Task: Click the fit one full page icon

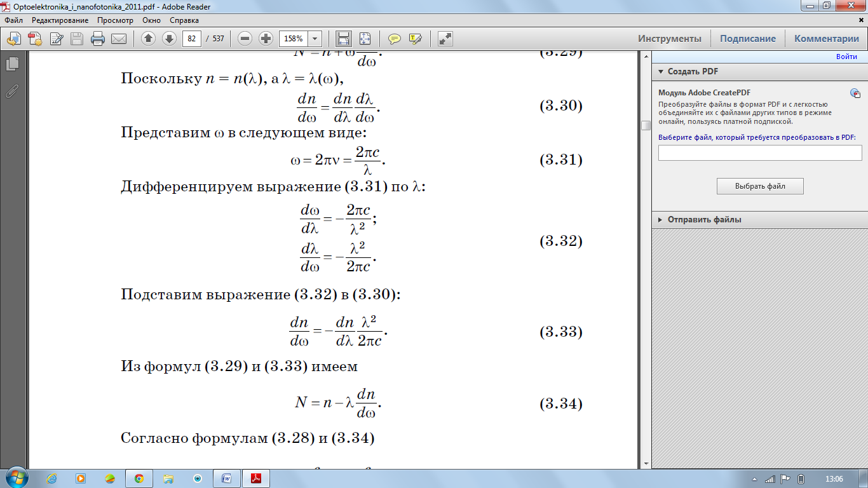Action: point(365,39)
